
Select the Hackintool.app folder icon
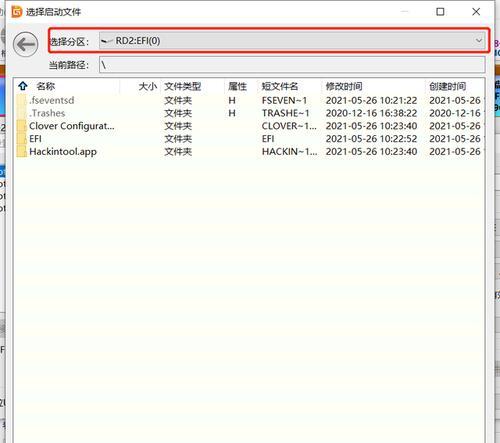[22, 152]
